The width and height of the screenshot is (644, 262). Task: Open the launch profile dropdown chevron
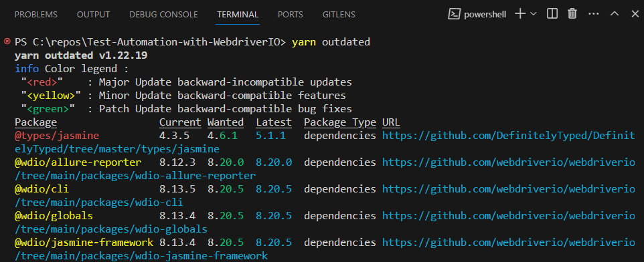coord(533,14)
